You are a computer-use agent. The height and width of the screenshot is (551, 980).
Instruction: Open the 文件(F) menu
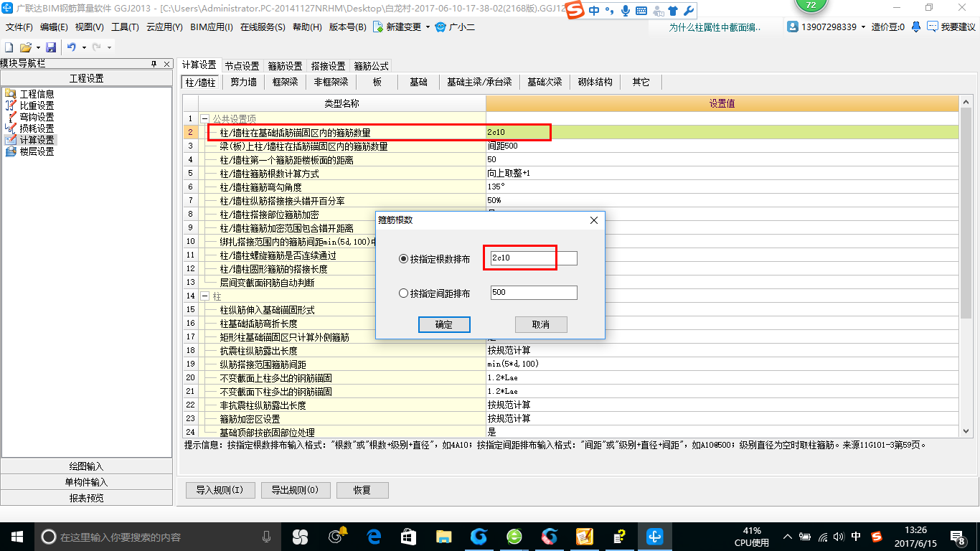[19, 27]
